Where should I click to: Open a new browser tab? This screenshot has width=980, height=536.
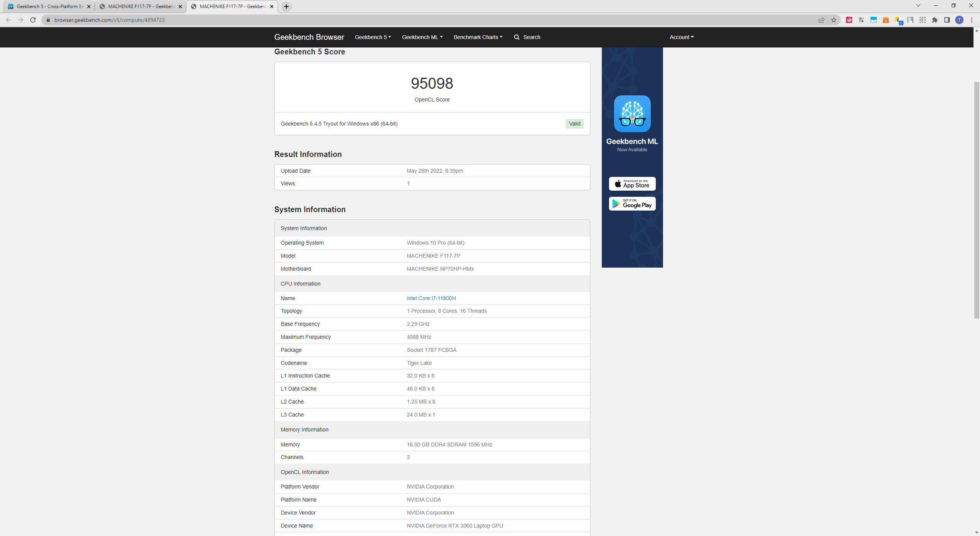pos(286,7)
